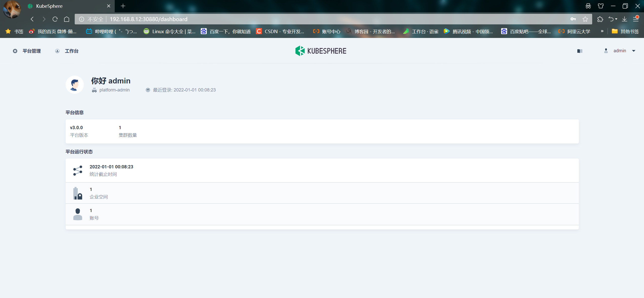
Task: Click the v3.0.0 platform version value
Action: pos(76,128)
